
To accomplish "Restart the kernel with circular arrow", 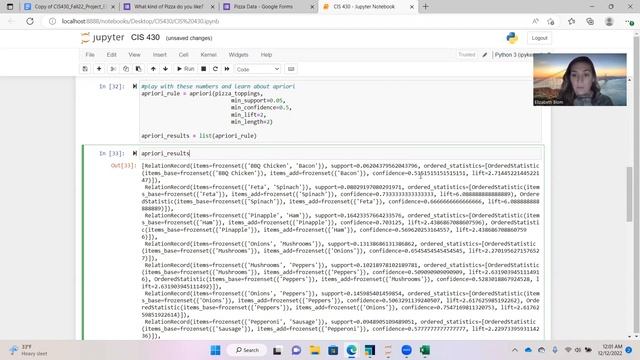I will pyautogui.click(x=215, y=69).
